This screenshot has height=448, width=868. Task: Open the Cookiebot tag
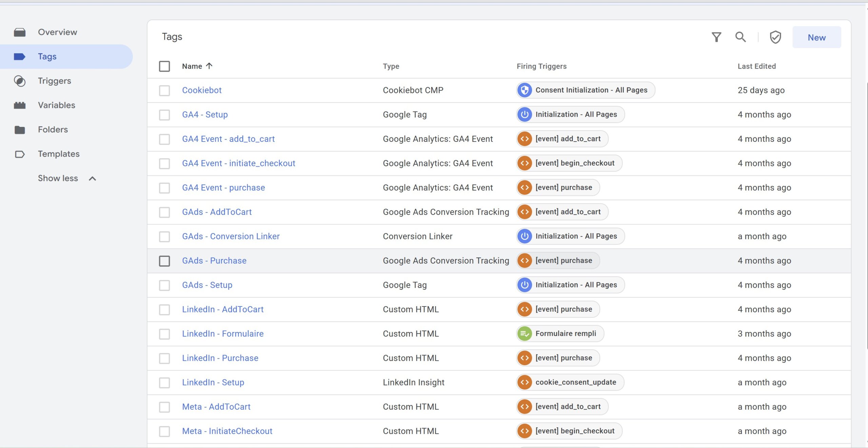coord(202,90)
